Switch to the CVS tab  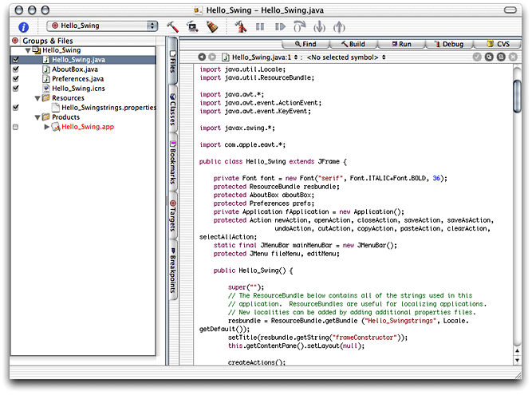498,44
